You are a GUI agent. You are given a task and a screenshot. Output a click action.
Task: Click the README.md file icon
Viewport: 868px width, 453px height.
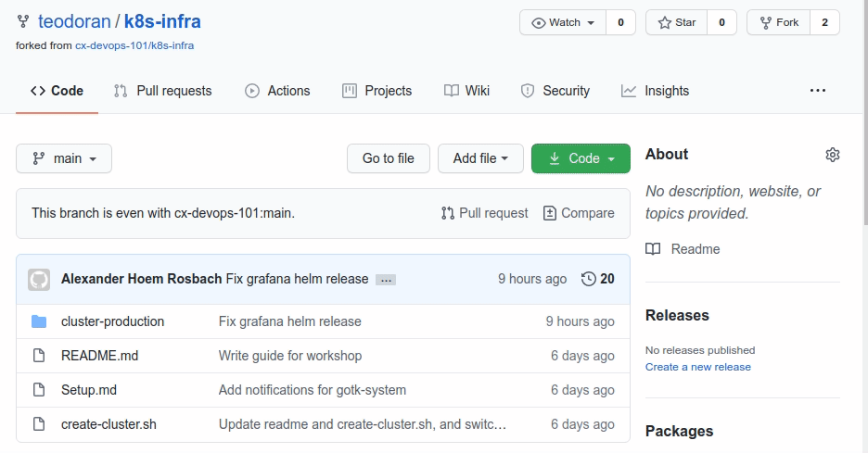[x=39, y=356]
